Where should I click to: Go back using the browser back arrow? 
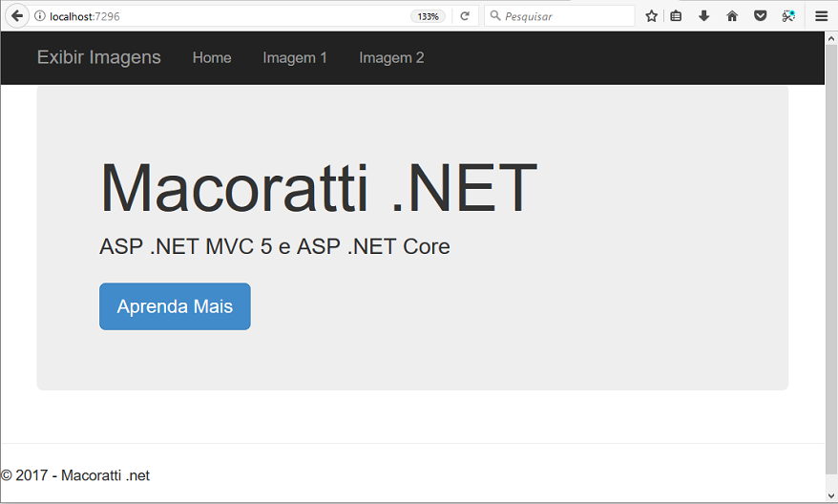pyautogui.click(x=16, y=15)
